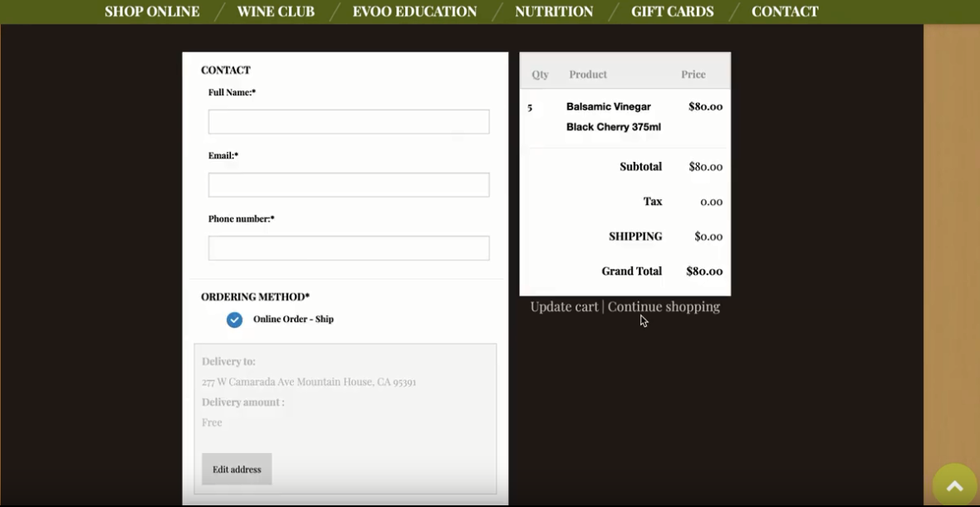Click the ORDERING METHOD section heading

pyautogui.click(x=255, y=296)
